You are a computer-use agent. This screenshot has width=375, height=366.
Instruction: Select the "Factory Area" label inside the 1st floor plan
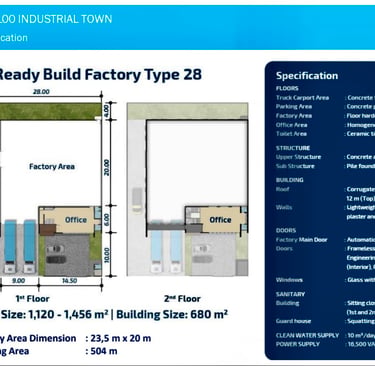coord(52,166)
